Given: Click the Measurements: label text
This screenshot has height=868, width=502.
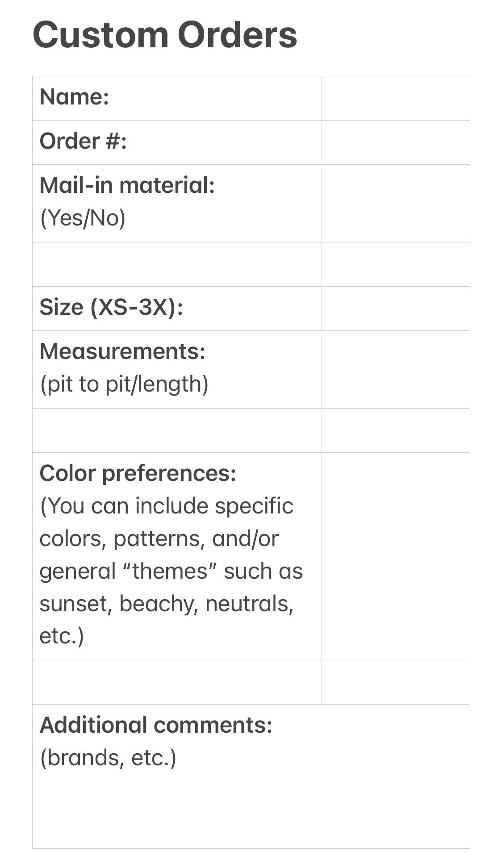Looking at the screenshot, I should pos(122,351).
